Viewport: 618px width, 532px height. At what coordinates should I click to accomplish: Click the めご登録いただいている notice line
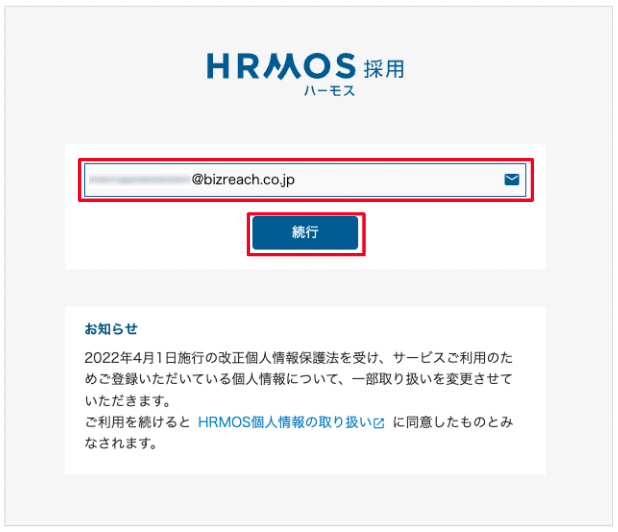(298, 379)
